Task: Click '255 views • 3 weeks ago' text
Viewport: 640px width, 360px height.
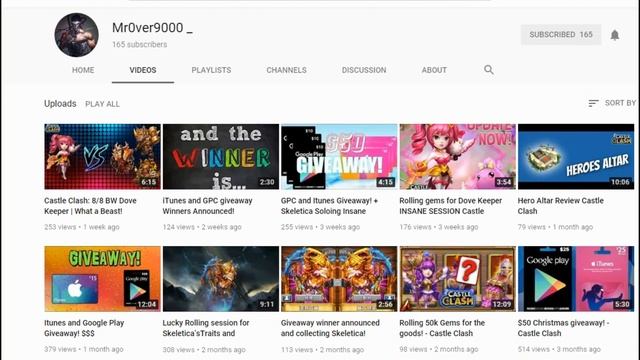Action: click(x=320, y=227)
